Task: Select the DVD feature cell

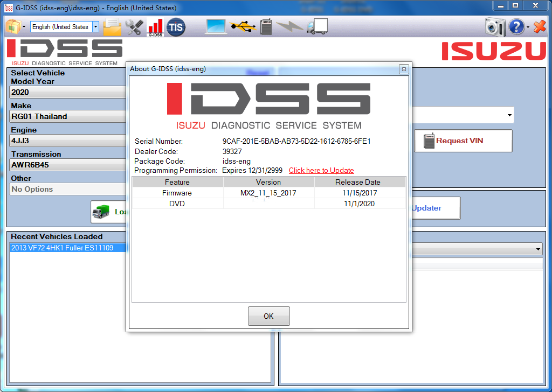Action: coord(177,204)
